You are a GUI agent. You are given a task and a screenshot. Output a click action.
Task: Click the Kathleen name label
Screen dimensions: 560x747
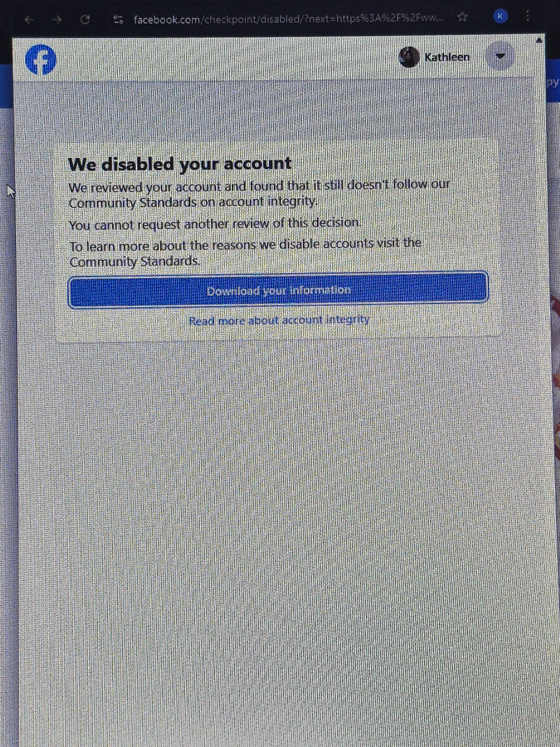447,57
